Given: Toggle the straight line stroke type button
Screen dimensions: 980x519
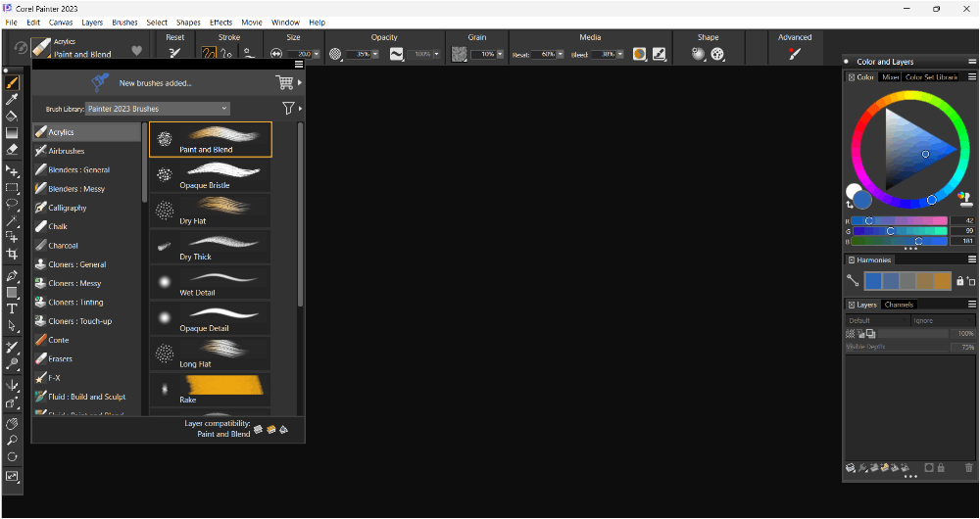Looking at the screenshot, I should point(227,54).
